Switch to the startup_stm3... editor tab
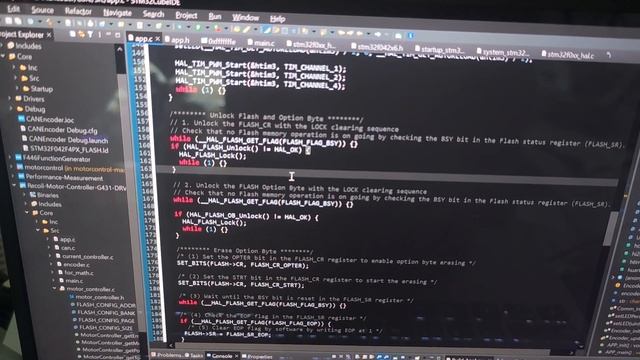The width and height of the screenshot is (640, 360). coord(440,50)
